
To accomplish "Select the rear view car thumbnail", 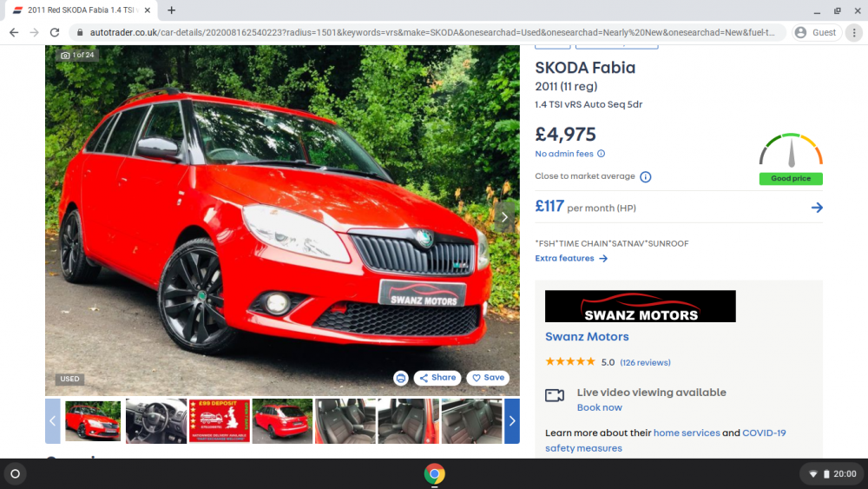I will click(x=282, y=421).
